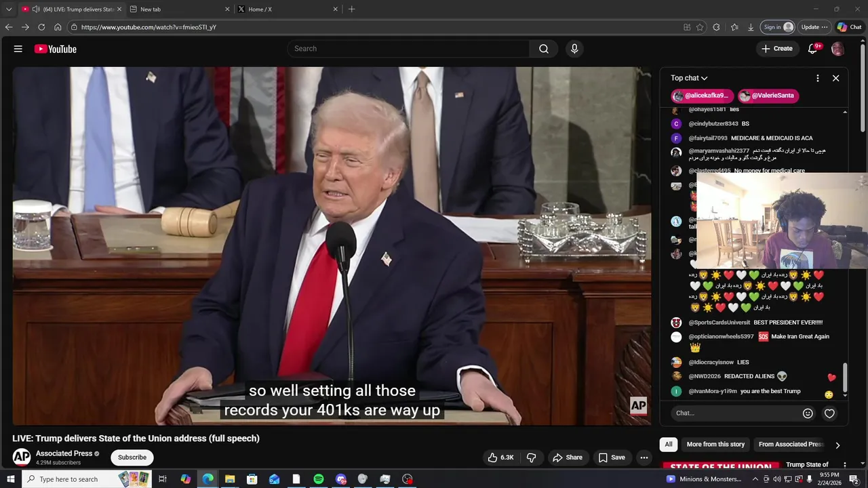Image resolution: width=868 pixels, height=488 pixels.
Task: Send a heart reaction in chat
Action: point(829,413)
